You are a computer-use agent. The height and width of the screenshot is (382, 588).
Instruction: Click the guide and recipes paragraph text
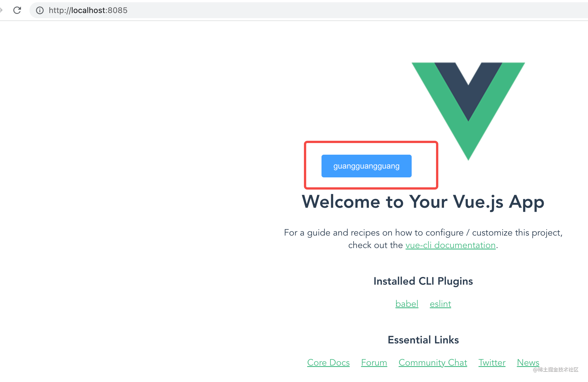(423, 239)
